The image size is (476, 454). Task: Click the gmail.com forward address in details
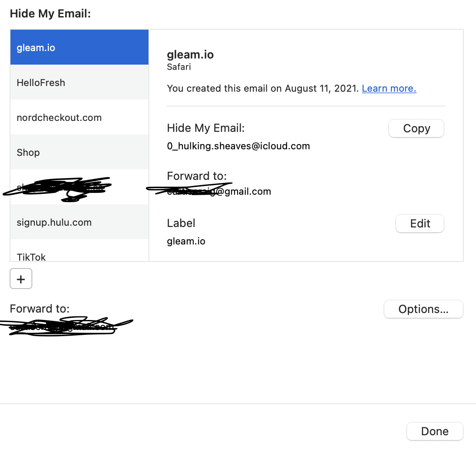coord(219,192)
